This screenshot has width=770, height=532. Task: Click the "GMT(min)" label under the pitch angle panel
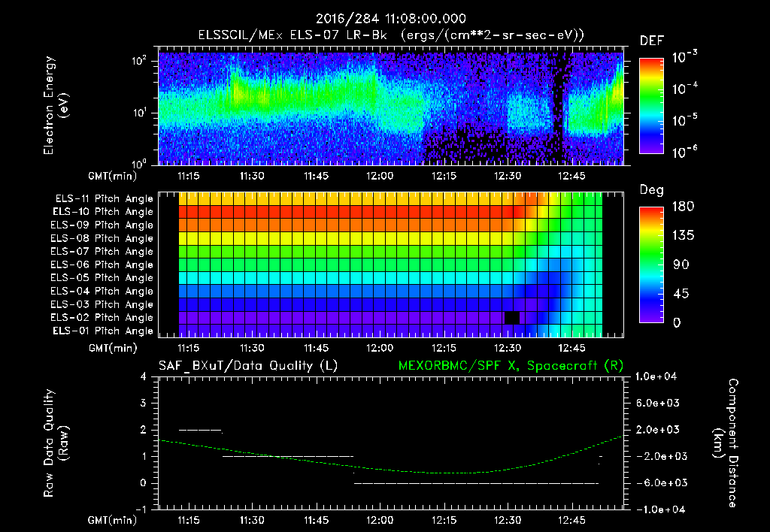pos(112,348)
